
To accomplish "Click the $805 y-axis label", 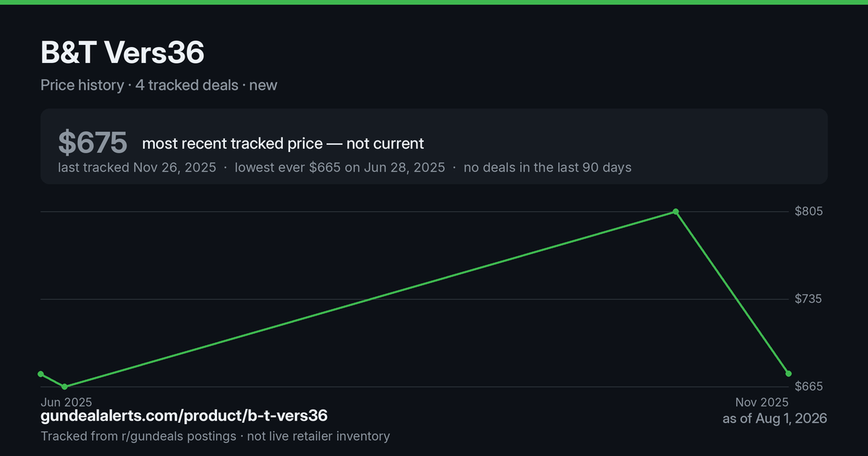I will (x=809, y=211).
